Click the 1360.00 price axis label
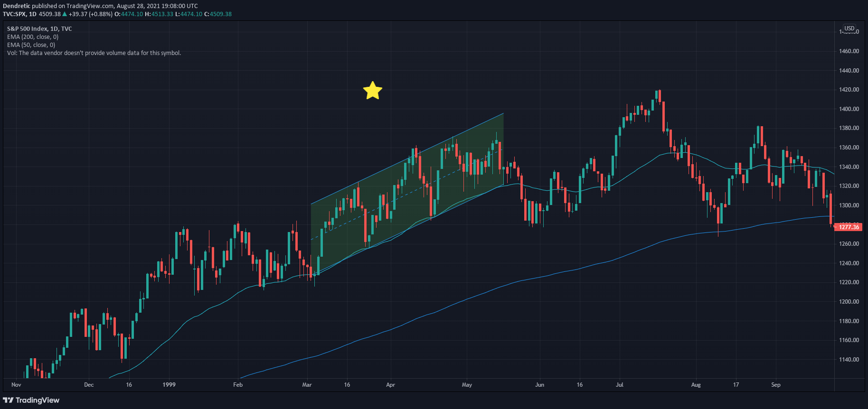868x409 pixels. (849, 148)
